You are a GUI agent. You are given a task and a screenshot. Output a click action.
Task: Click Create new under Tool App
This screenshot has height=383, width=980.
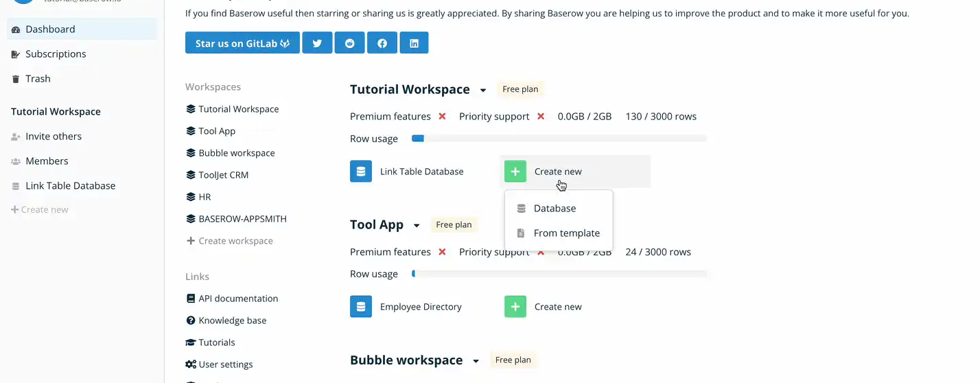(x=558, y=307)
